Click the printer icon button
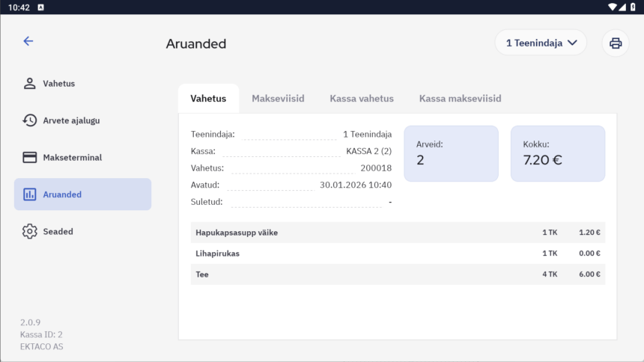The height and width of the screenshot is (362, 644). coord(616,43)
